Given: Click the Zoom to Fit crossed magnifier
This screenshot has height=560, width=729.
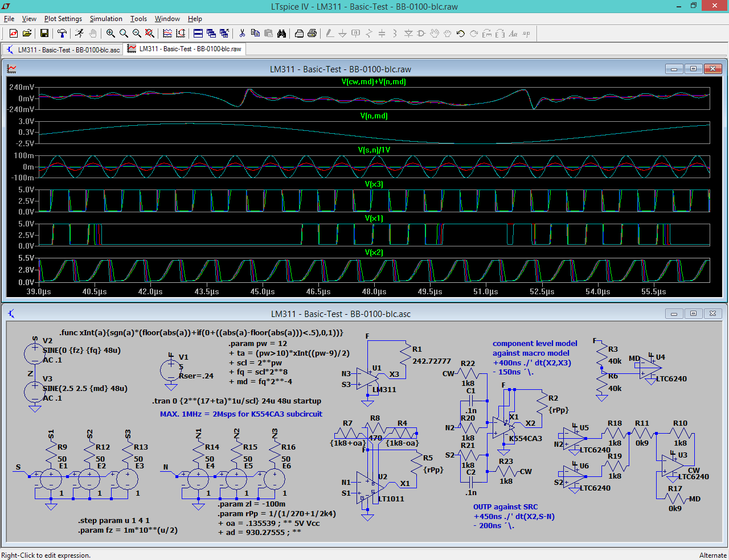Looking at the screenshot, I should 150,34.
